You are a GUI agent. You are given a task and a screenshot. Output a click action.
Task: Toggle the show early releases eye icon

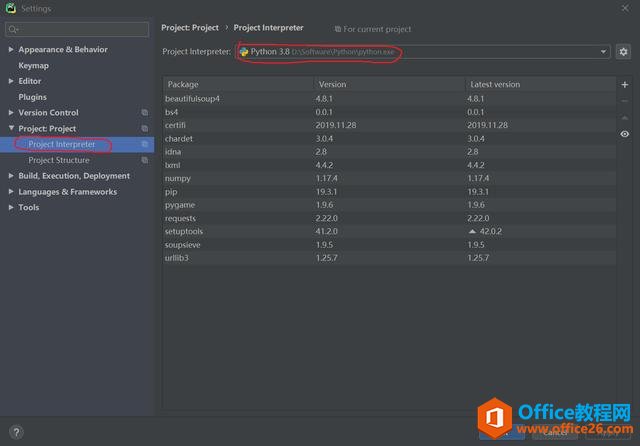pyautogui.click(x=624, y=134)
